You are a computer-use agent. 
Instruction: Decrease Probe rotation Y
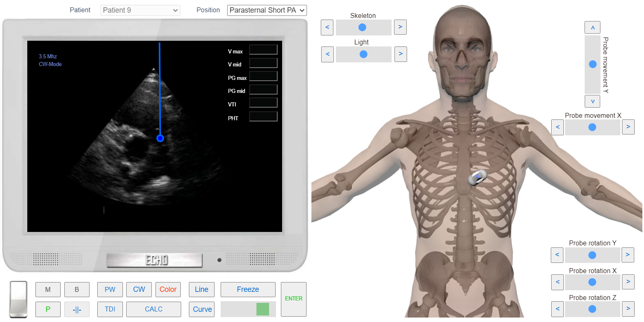click(x=557, y=255)
